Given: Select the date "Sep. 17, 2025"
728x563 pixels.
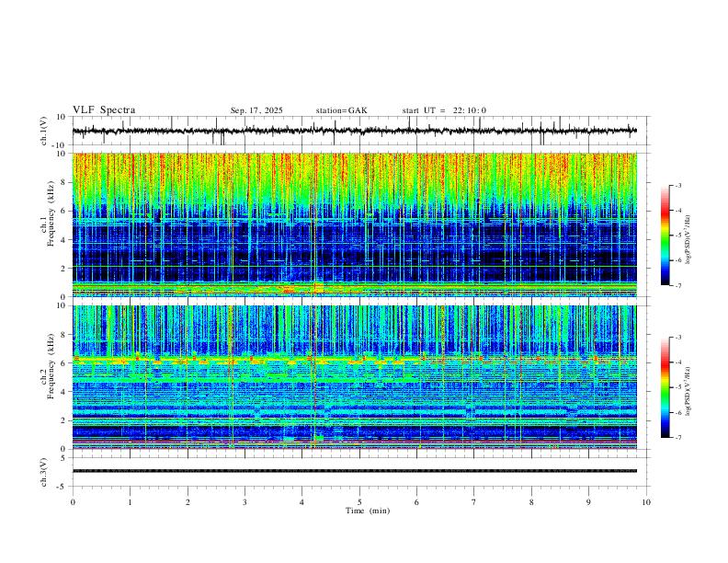Looking at the screenshot, I should 256,110.
